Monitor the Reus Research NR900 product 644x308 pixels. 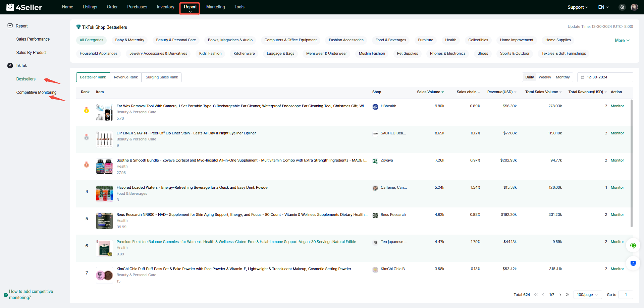point(617,214)
